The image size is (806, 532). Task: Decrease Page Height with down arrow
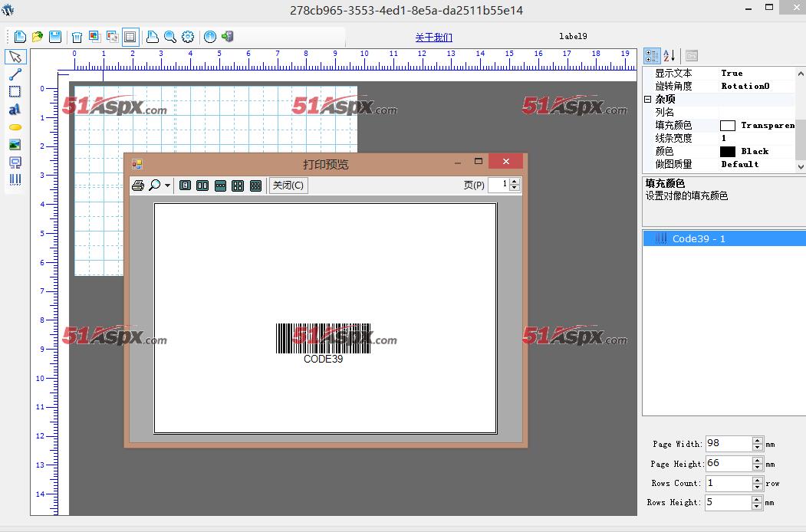[x=757, y=468]
